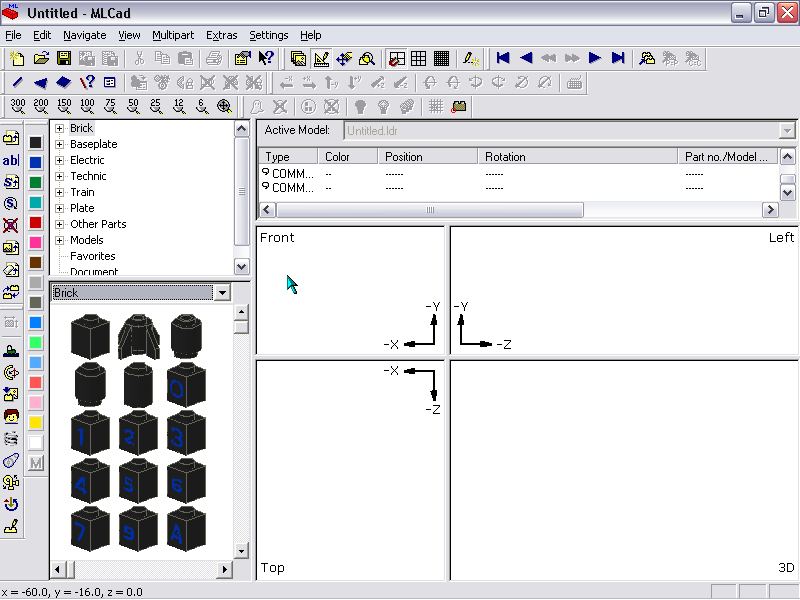
Task: Jump to last step blue arrow icon
Action: 618,59
